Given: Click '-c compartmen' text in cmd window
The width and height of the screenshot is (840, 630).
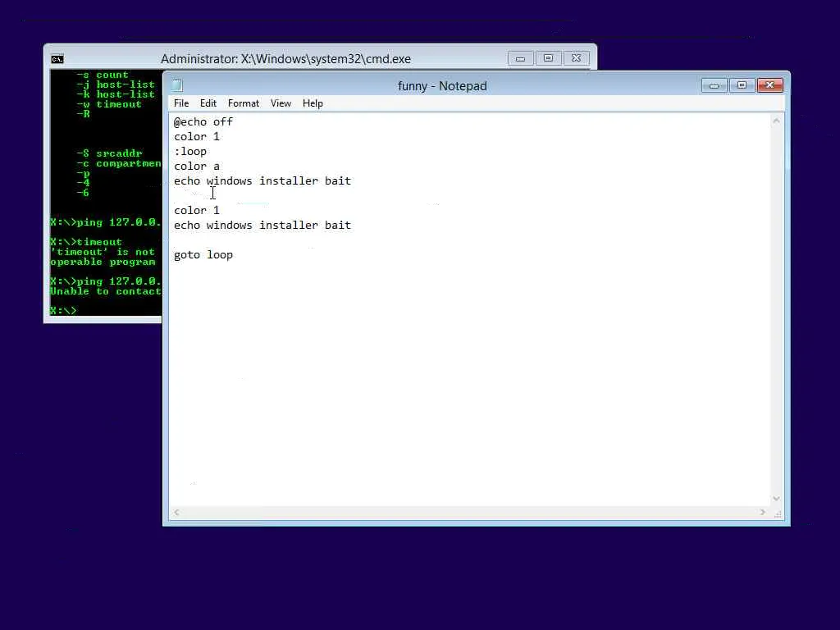Looking at the screenshot, I should click(119, 163).
